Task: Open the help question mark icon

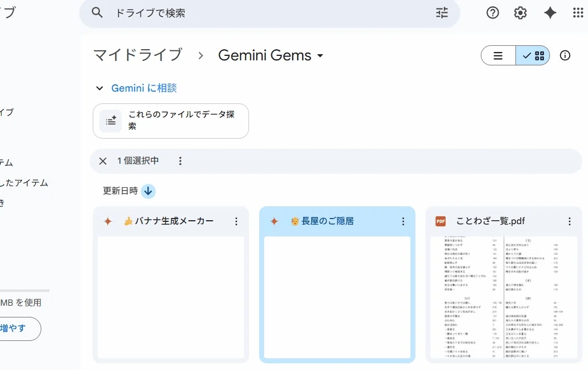Action: click(x=493, y=13)
